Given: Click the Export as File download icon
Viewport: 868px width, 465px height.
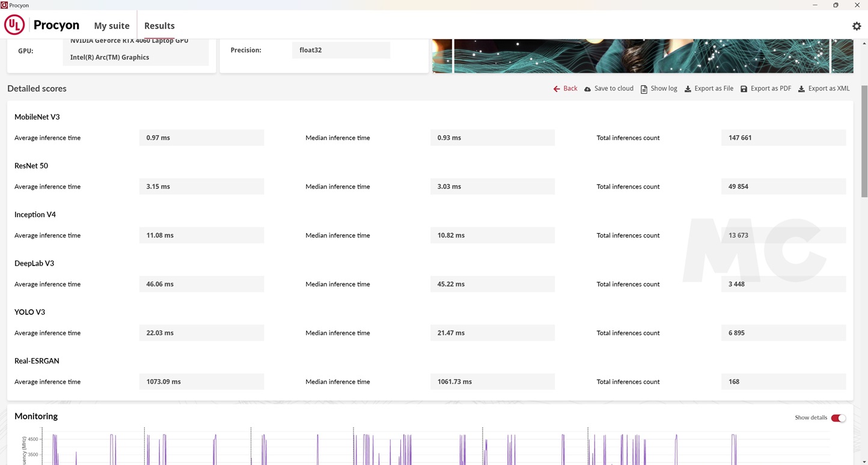Looking at the screenshot, I should 688,89.
